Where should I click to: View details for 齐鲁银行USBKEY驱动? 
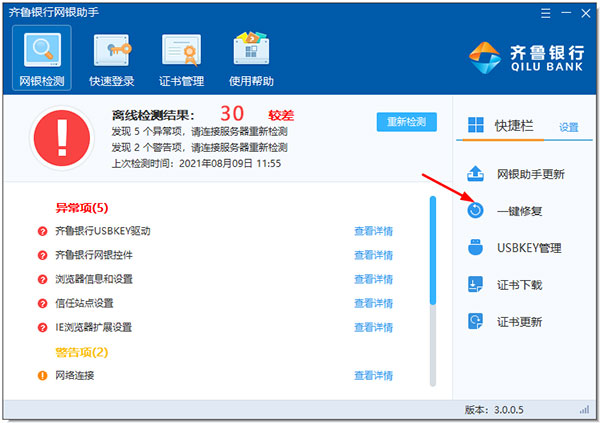pos(373,231)
